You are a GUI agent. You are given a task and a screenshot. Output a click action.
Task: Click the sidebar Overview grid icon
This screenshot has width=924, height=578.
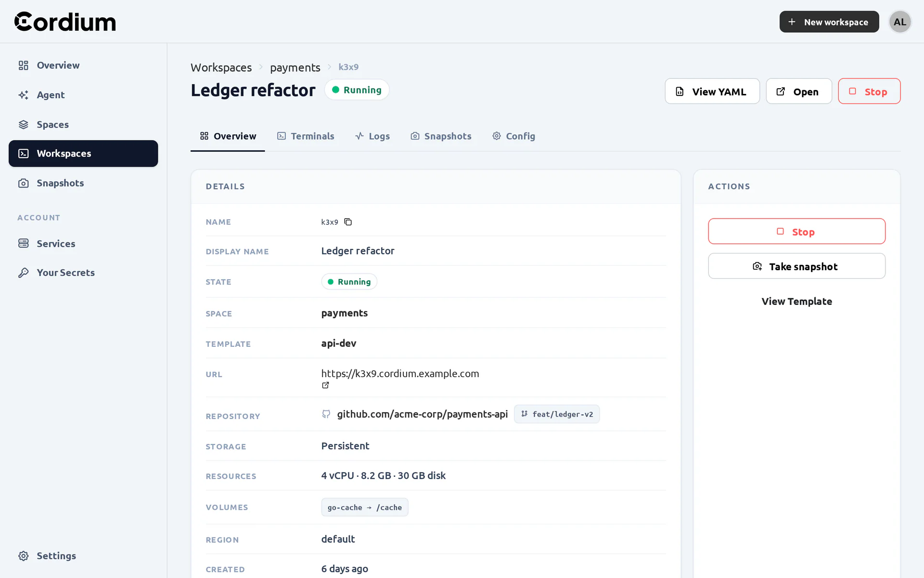click(23, 65)
